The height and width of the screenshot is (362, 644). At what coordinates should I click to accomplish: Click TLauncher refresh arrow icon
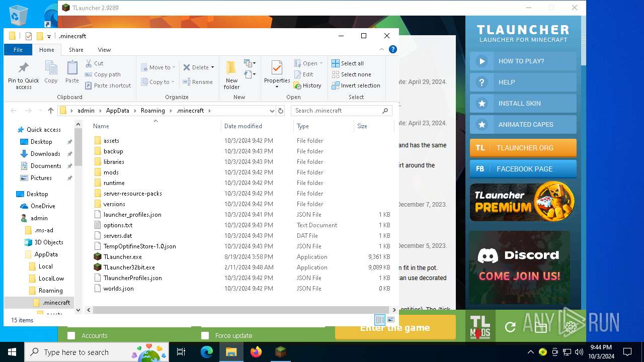pyautogui.click(x=510, y=327)
